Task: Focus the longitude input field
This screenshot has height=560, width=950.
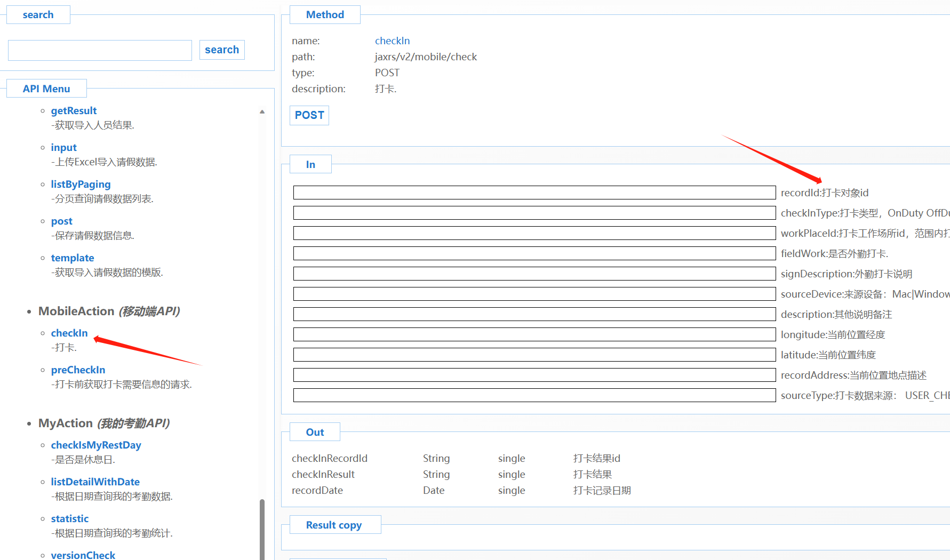Action: [534, 334]
